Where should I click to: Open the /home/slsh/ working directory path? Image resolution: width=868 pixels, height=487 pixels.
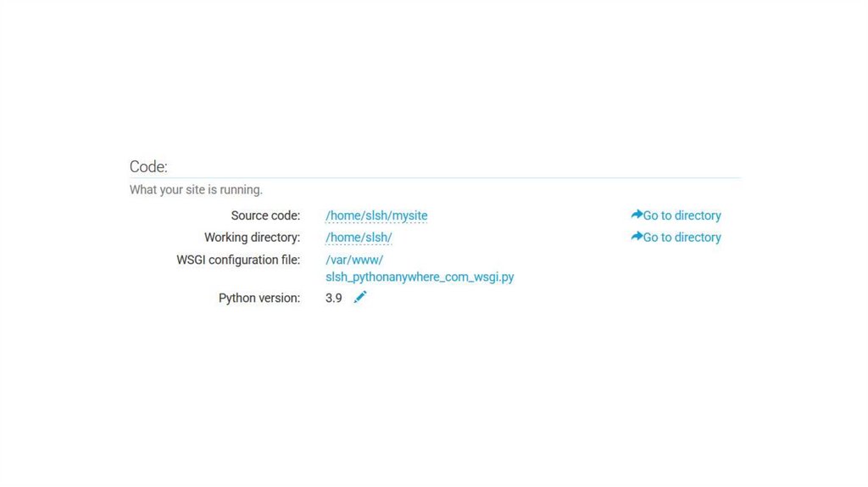(359, 238)
